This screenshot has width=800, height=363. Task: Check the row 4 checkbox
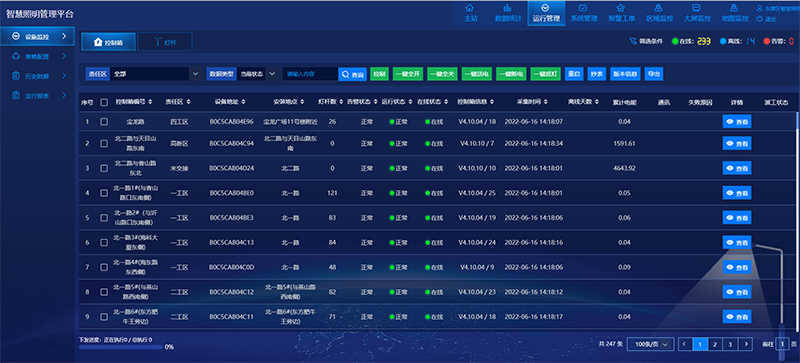click(x=104, y=193)
